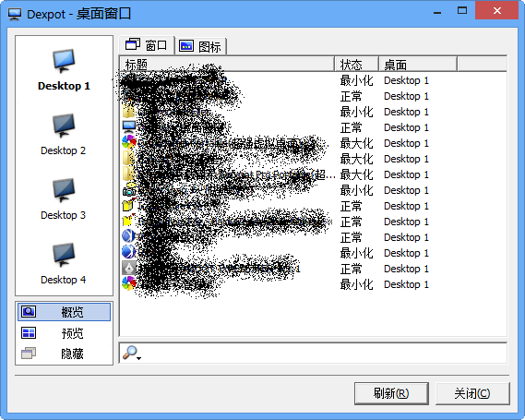The width and height of the screenshot is (525, 420).
Task: Pick the Desktop 4 monitor icon
Action: tap(64, 255)
